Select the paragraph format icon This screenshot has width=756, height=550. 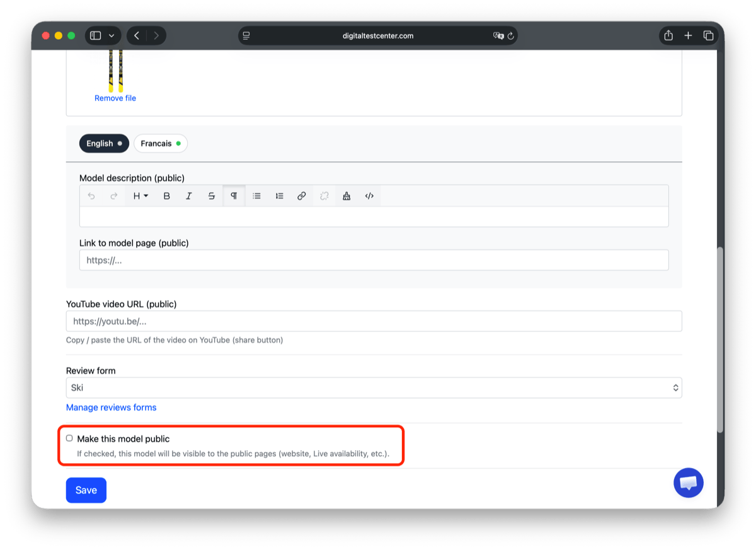coord(234,196)
